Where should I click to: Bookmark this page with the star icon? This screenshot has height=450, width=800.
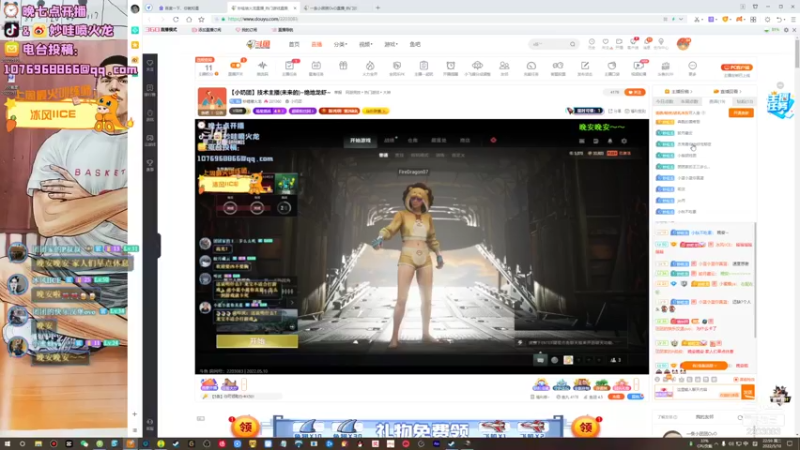[202, 19]
